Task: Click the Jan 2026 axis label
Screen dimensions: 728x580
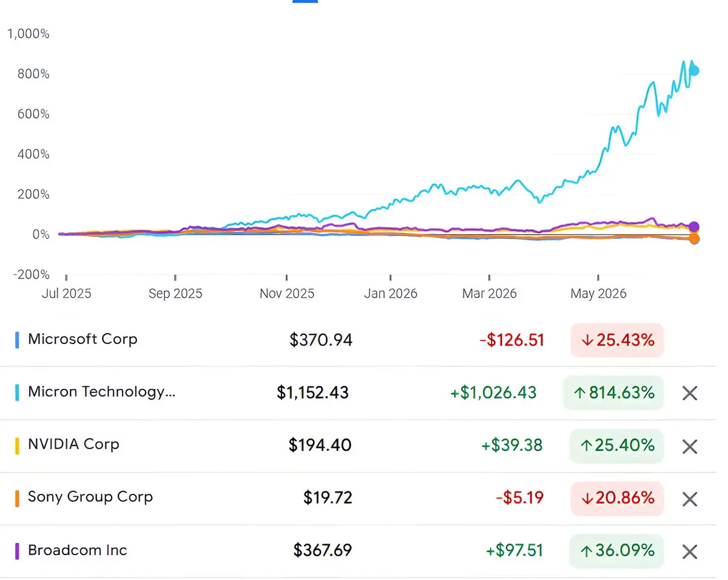Action: (x=391, y=294)
